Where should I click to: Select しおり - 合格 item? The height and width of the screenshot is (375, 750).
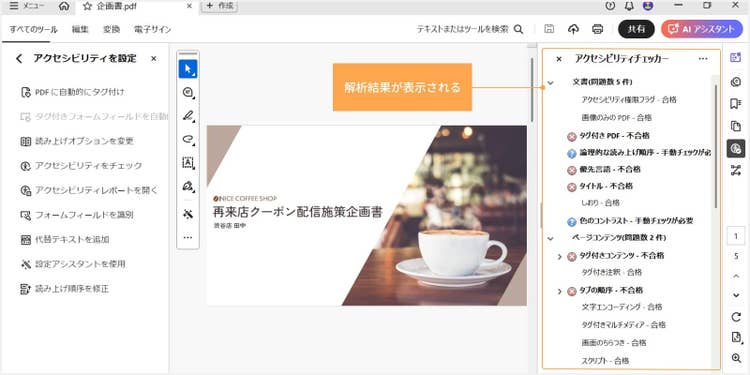pos(600,203)
